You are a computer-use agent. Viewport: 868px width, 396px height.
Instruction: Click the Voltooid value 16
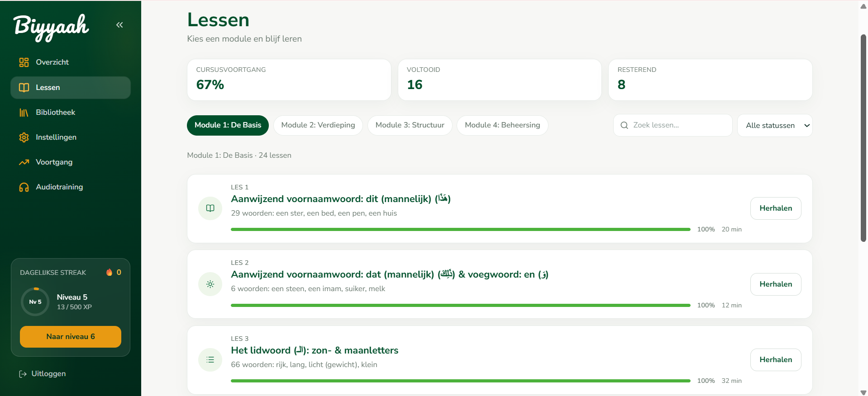(x=415, y=85)
